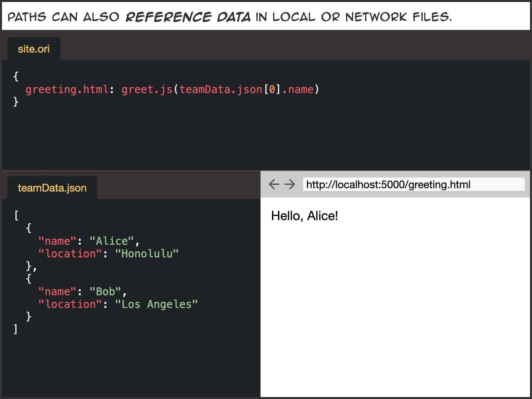Switch to the site.ori tab
The width and height of the screenshot is (532, 399).
34,49
